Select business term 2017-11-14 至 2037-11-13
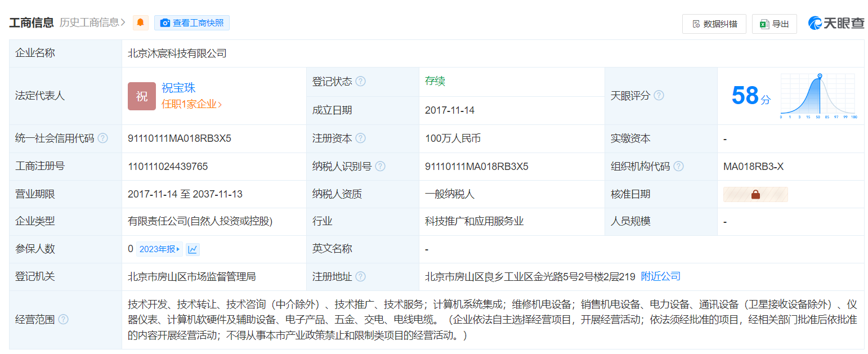Screen dimensions: 868x354 (185, 194)
